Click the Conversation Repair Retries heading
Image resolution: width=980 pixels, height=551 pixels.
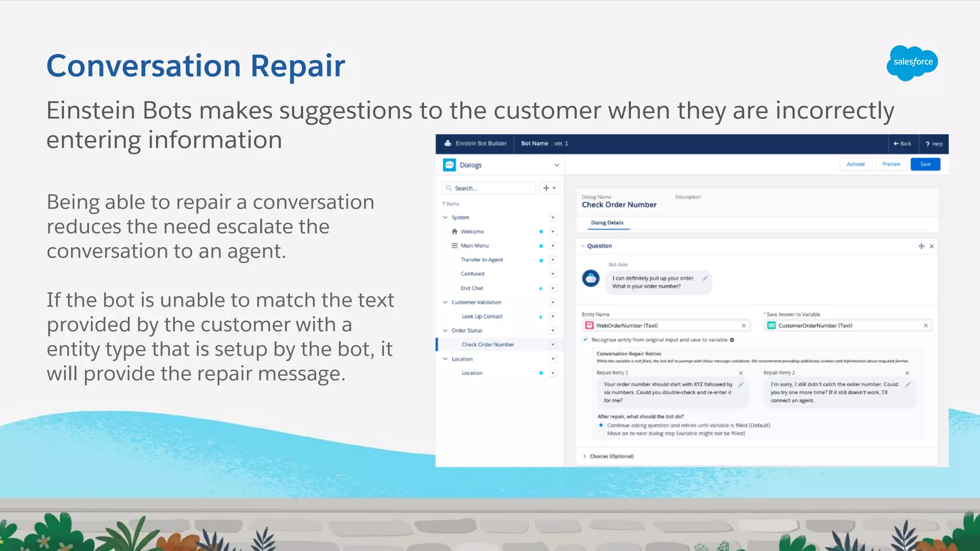(x=629, y=354)
